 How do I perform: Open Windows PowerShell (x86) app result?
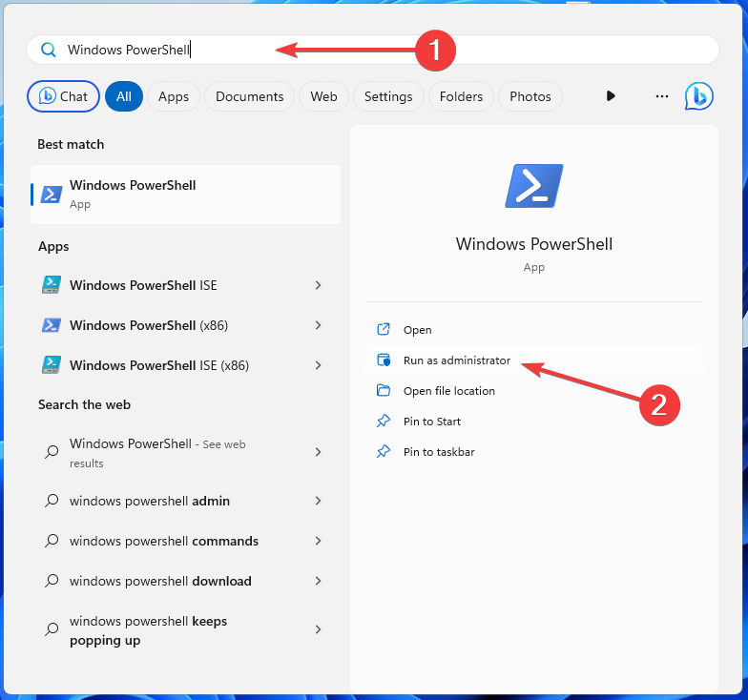185,325
